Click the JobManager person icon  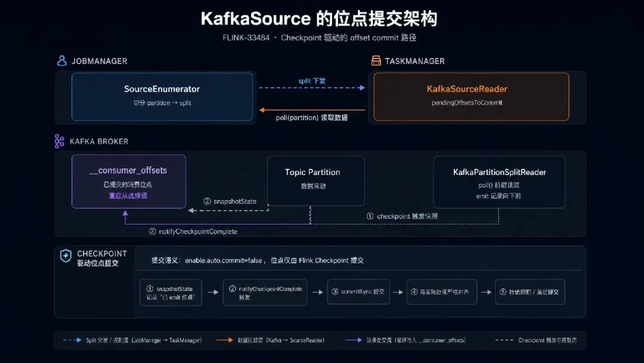point(61,61)
